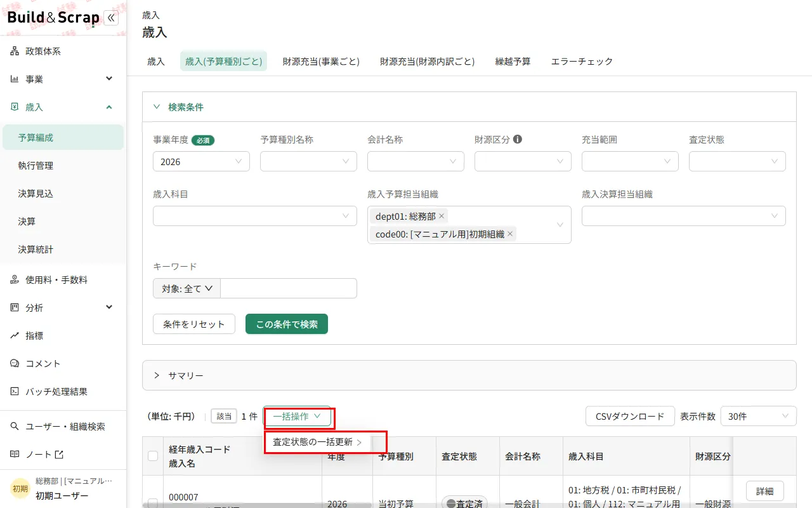The height and width of the screenshot is (508, 812).
Task: Click the 分析 sidebar icon
Action: pos(15,308)
